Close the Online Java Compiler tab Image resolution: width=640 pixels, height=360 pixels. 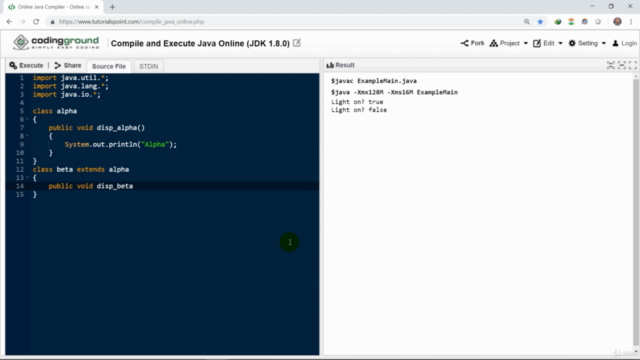coord(97,7)
